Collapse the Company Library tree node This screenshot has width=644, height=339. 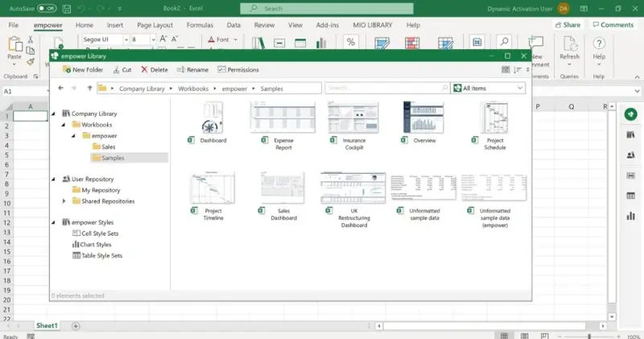point(53,114)
